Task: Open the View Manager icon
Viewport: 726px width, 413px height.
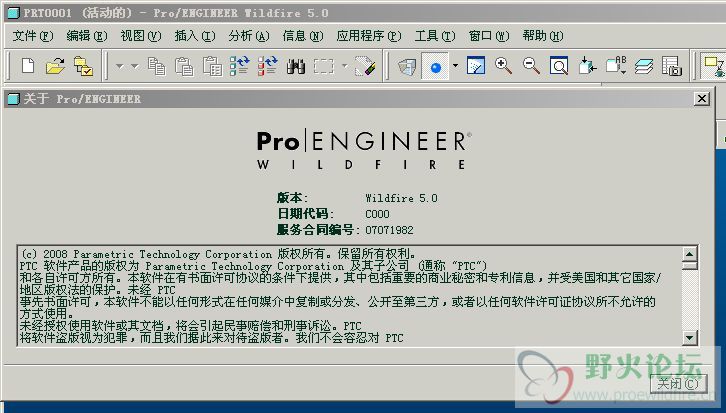Action: coord(672,66)
